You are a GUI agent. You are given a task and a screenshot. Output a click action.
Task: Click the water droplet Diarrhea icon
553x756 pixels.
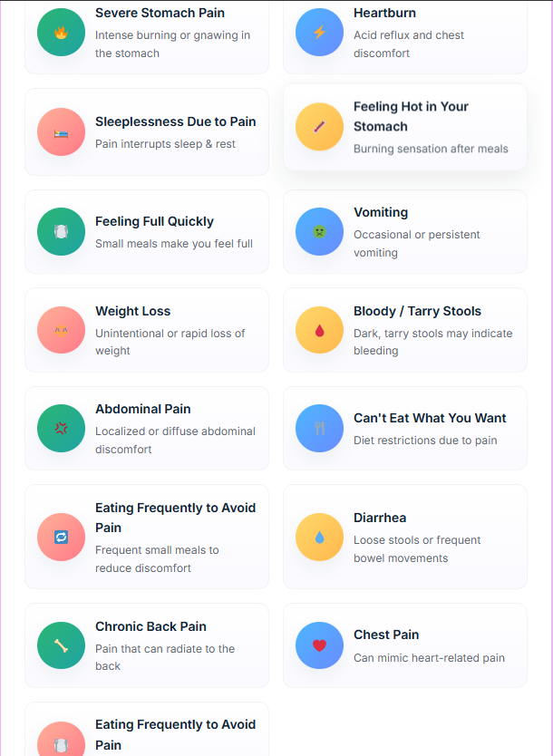[319, 538]
